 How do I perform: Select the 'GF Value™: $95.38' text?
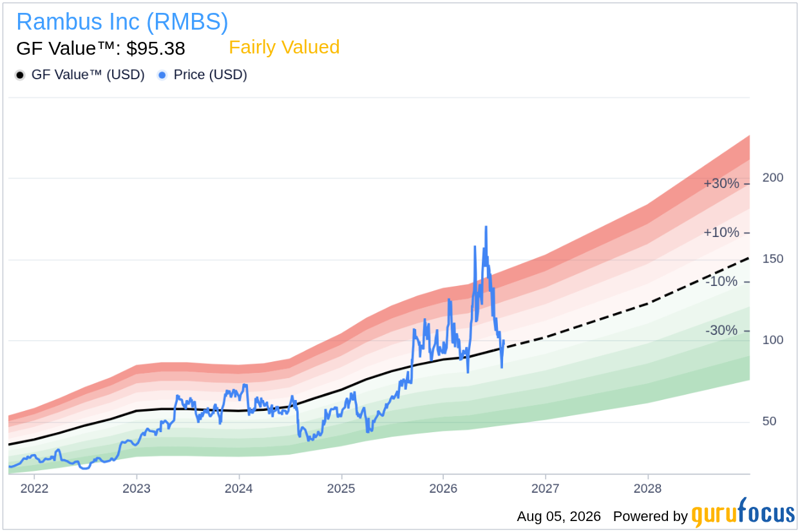[100, 48]
